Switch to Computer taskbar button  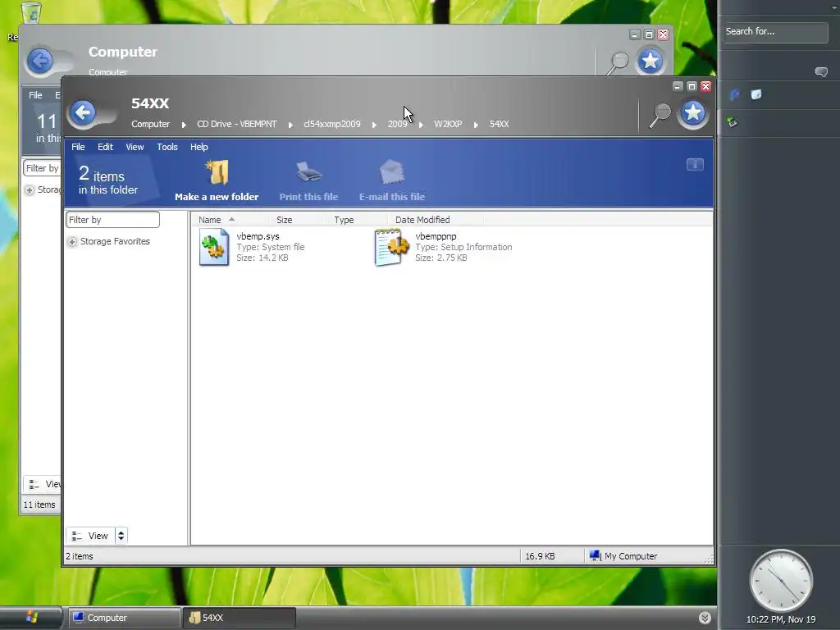pyautogui.click(x=125, y=618)
